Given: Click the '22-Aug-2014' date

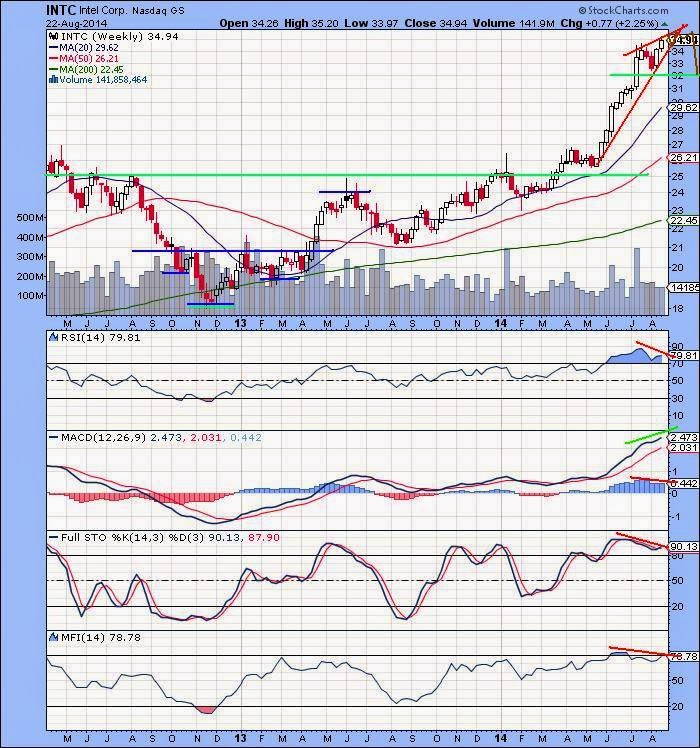Looking at the screenshot, I should 77,23.
